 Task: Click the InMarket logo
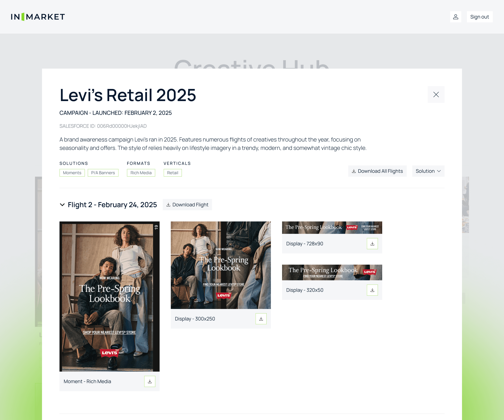tap(38, 17)
